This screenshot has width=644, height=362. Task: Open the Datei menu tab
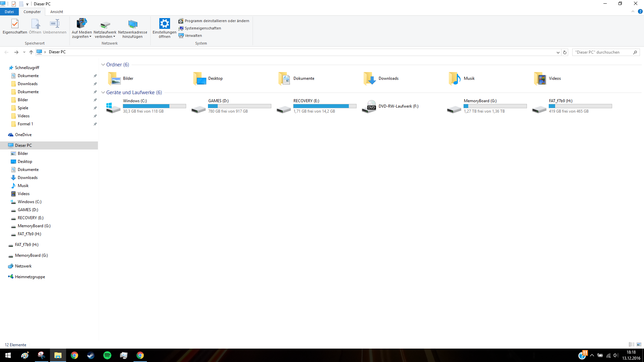tap(9, 12)
